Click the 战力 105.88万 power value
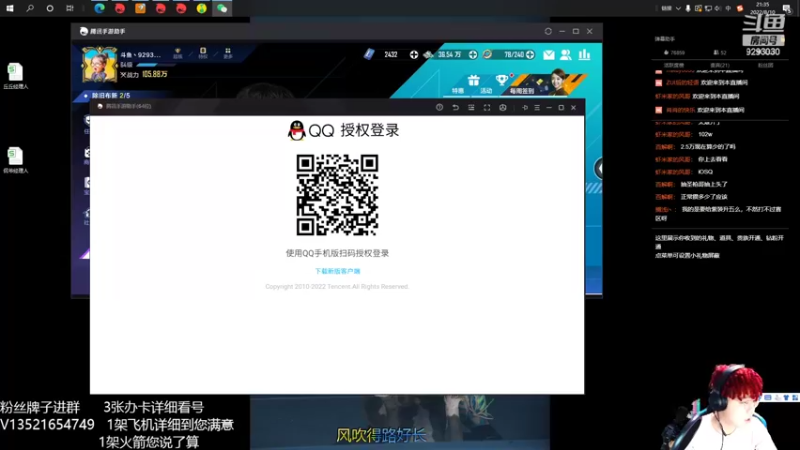The height and width of the screenshot is (450, 800). click(x=144, y=74)
